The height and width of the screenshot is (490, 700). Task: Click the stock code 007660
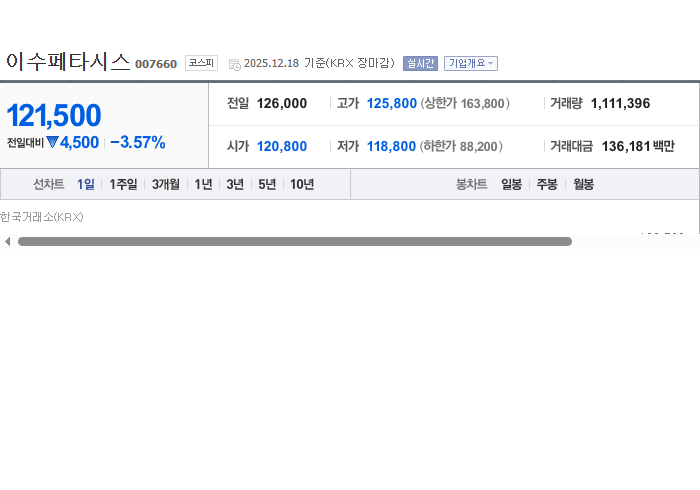(156, 64)
